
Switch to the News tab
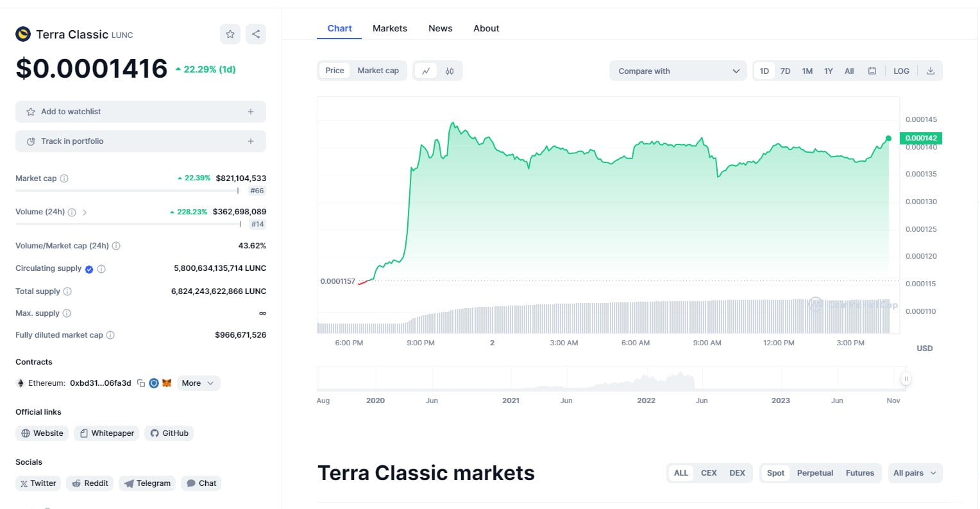click(x=441, y=28)
